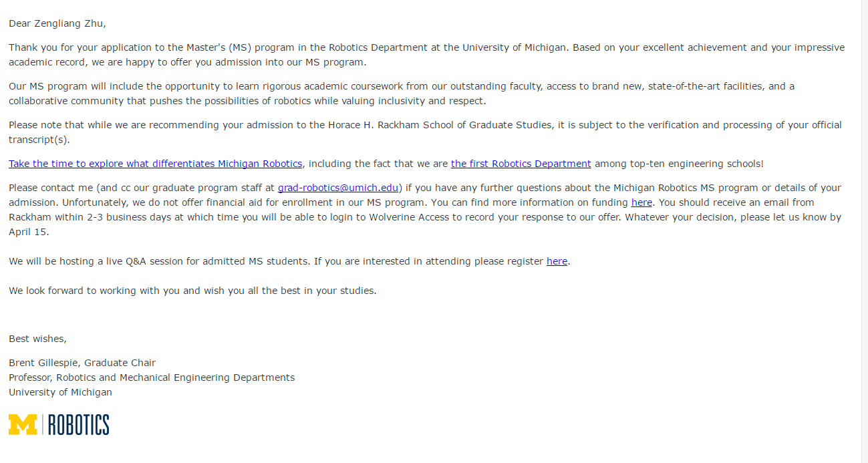The image size is (868, 463).
Task: Click 'Professor, Robotics and Mechanical Engineering Departments' line
Action: pos(152,377)
